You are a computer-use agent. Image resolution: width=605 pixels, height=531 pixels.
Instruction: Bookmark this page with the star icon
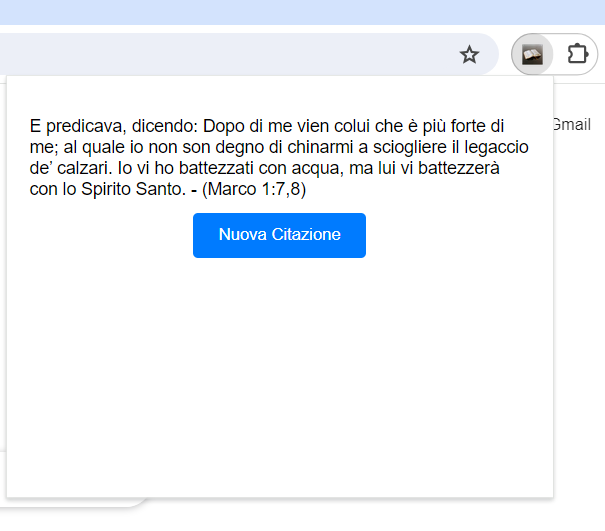coord(469,54)
